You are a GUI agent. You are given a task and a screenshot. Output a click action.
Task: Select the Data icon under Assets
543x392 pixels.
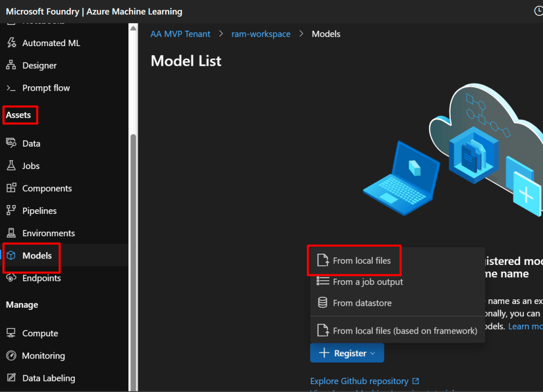[11, 143]
